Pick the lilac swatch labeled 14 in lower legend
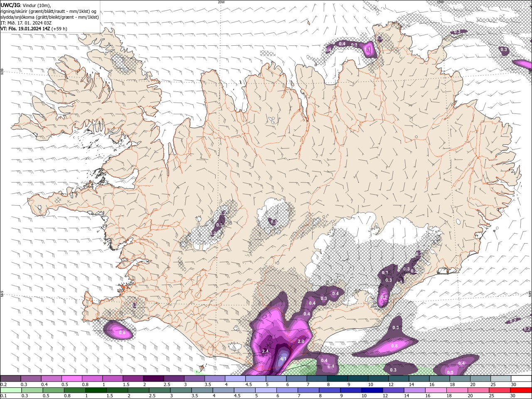The image size is (532, 399). coord(415,390)
